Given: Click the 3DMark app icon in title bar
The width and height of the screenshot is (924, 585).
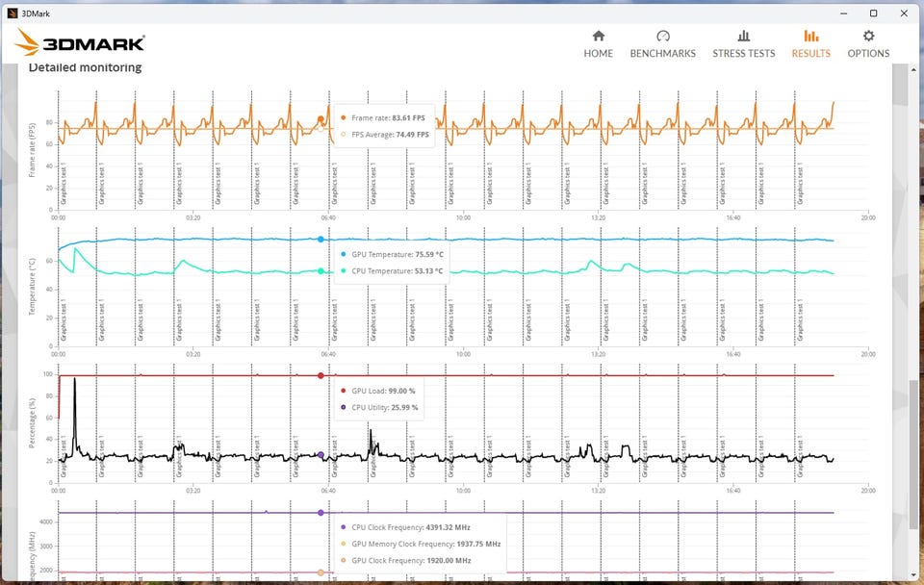Looking at the screenshot, I should [12, 13].
